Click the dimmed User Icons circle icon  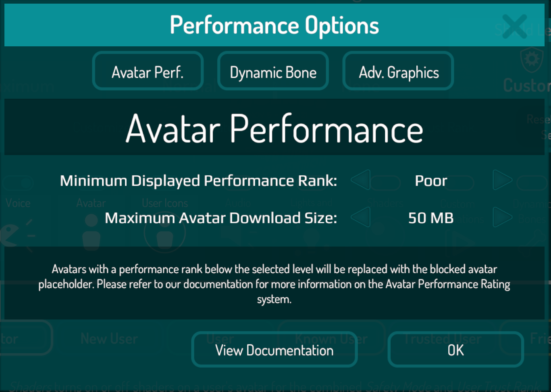164,233
